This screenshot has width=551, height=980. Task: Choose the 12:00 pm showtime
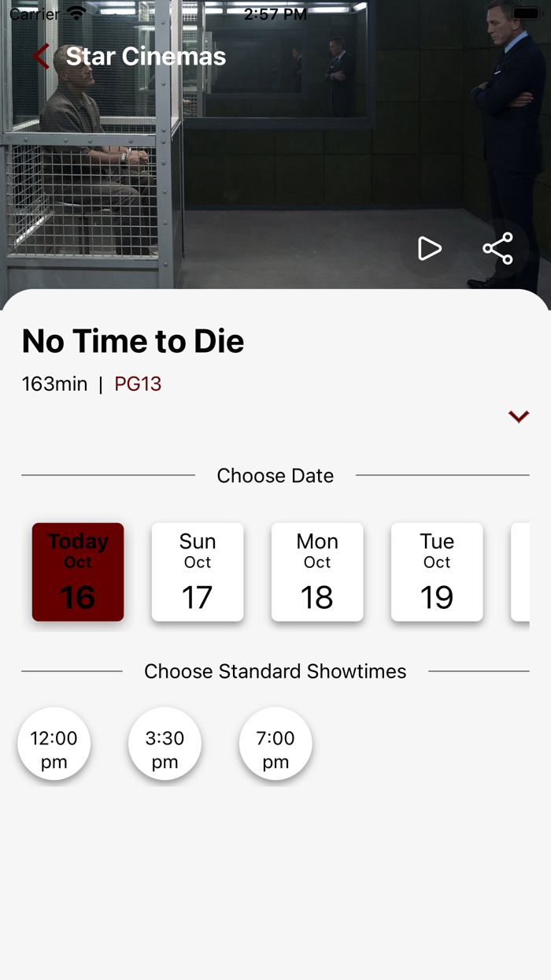point(54,743)
